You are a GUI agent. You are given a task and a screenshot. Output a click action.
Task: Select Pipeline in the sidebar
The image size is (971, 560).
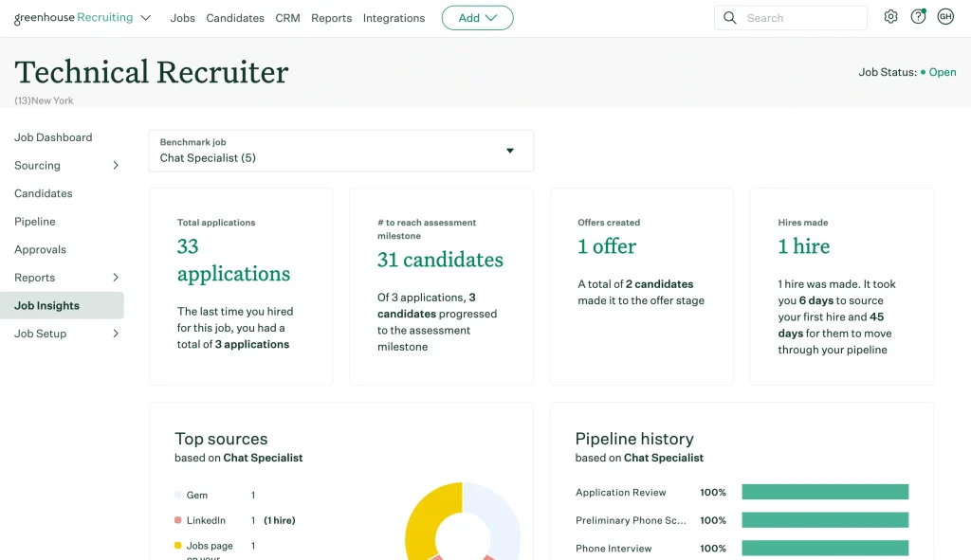pos(34,221)
